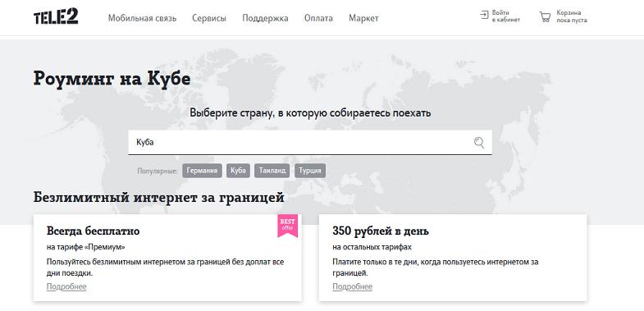Screen dimensions: 644x311
Task: Open Войти в кабинет link
Action: click(505, 16)
